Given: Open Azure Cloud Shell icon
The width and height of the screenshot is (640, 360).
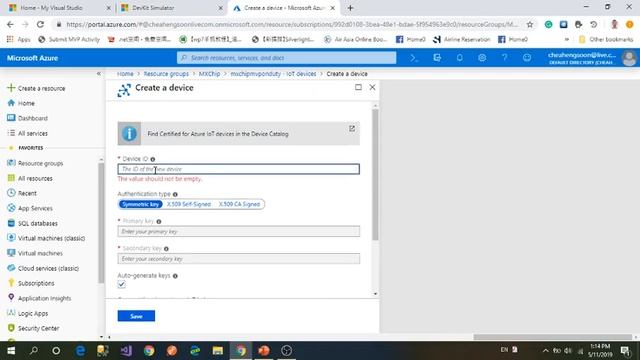Looking at the screenshot, I should [414, 58].
